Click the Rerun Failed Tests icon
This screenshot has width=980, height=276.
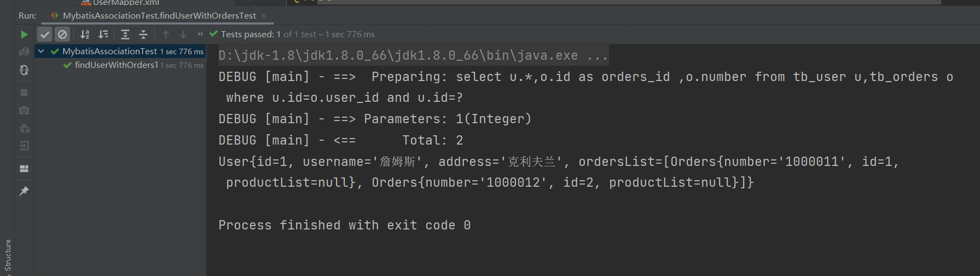click(24, 52)
